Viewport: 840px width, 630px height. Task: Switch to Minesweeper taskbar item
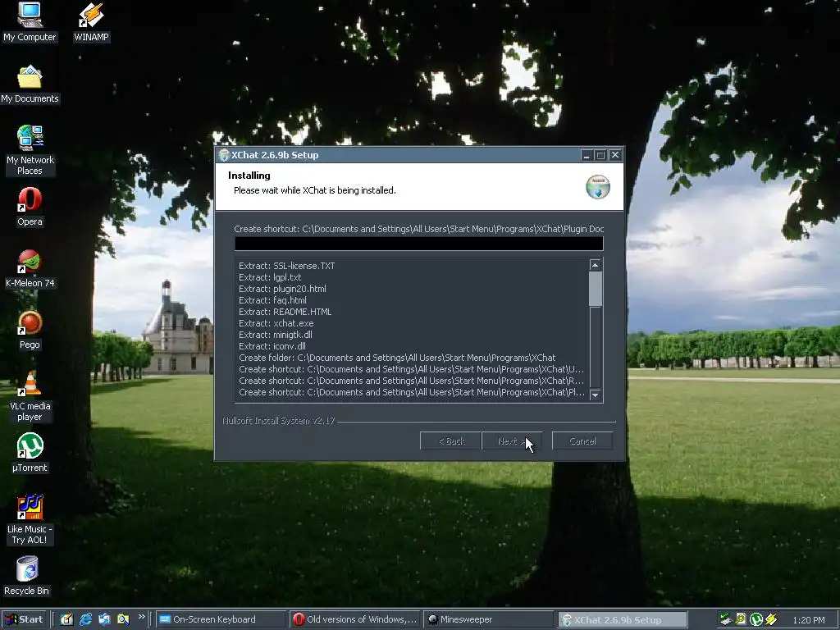(x=490, y=619)
